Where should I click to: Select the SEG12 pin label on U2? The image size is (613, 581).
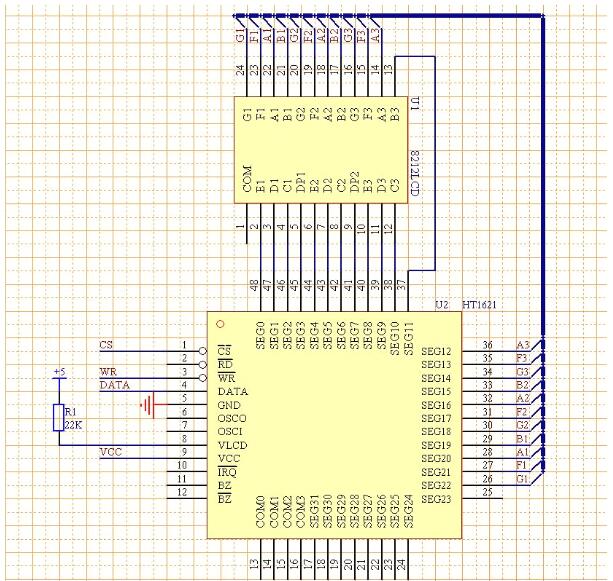436,352
